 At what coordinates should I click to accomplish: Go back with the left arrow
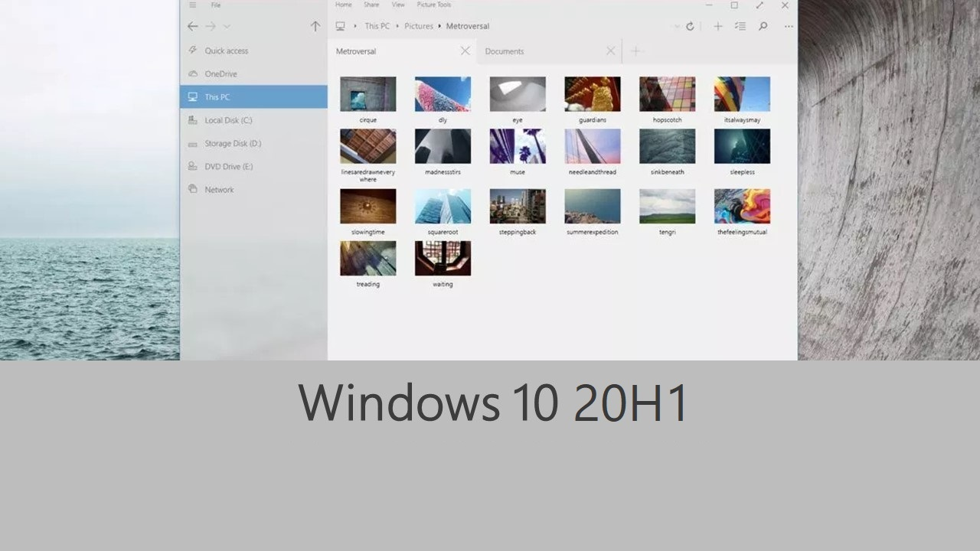(192, 26)
